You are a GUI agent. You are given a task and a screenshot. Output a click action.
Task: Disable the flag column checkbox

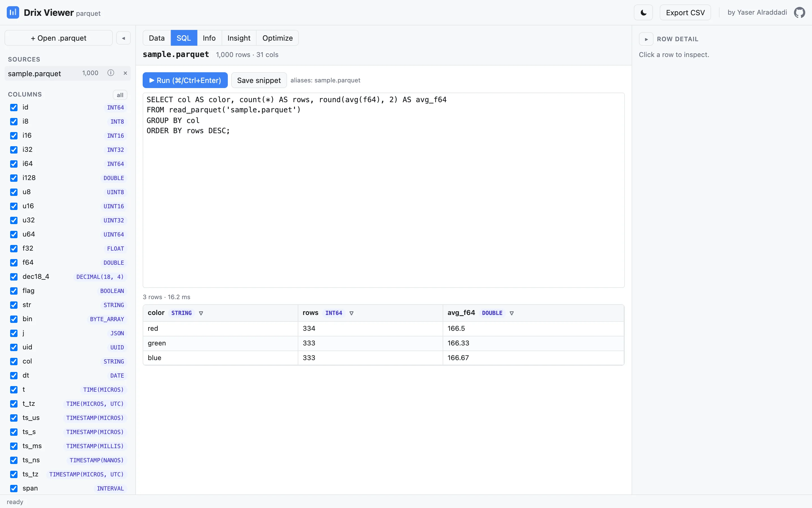tap(14, 291)
